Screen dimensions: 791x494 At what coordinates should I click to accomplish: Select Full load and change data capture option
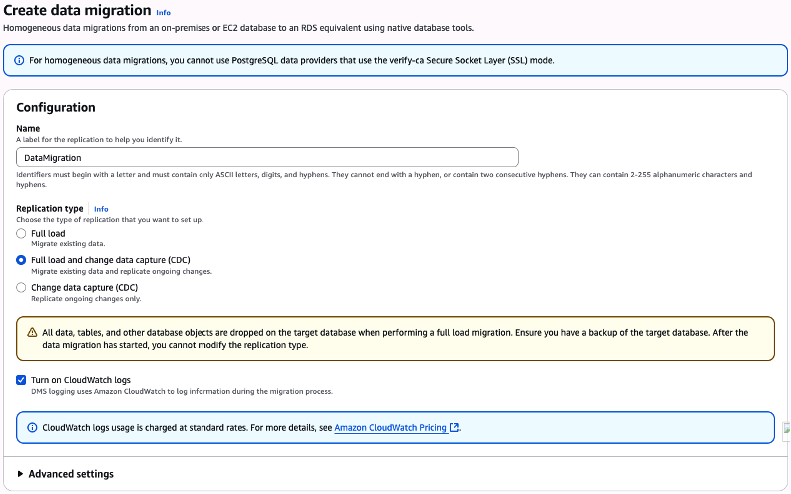pos(22,260)
